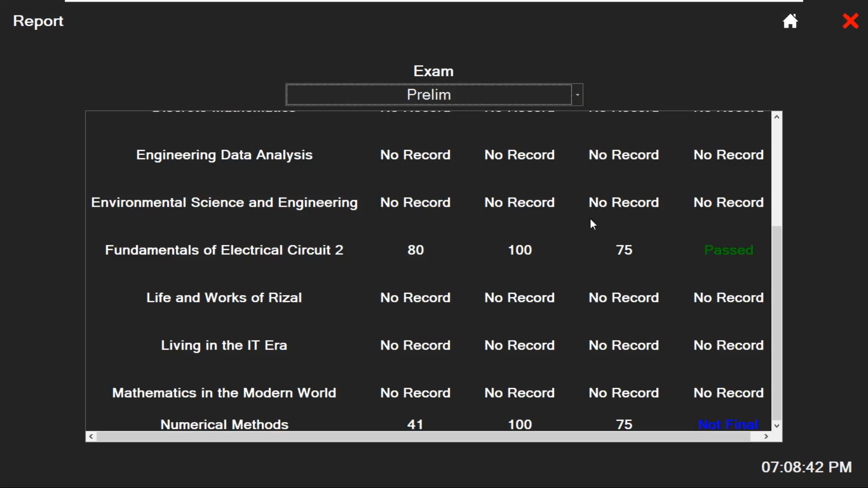
Task: Click the Not Final status for Numerical Methods
Action: pyautogui.click(x=728, y=424)
